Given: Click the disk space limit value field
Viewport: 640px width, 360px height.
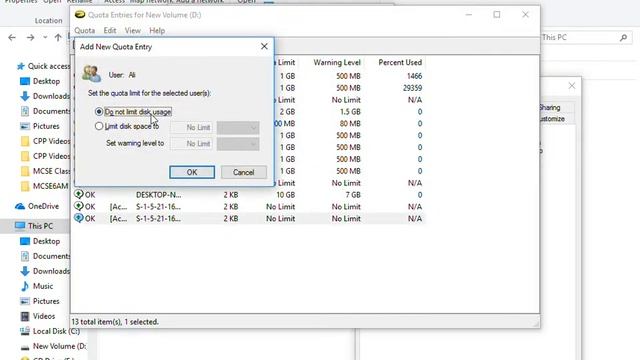Looking at the screenshot, I should tap(191, 128).
